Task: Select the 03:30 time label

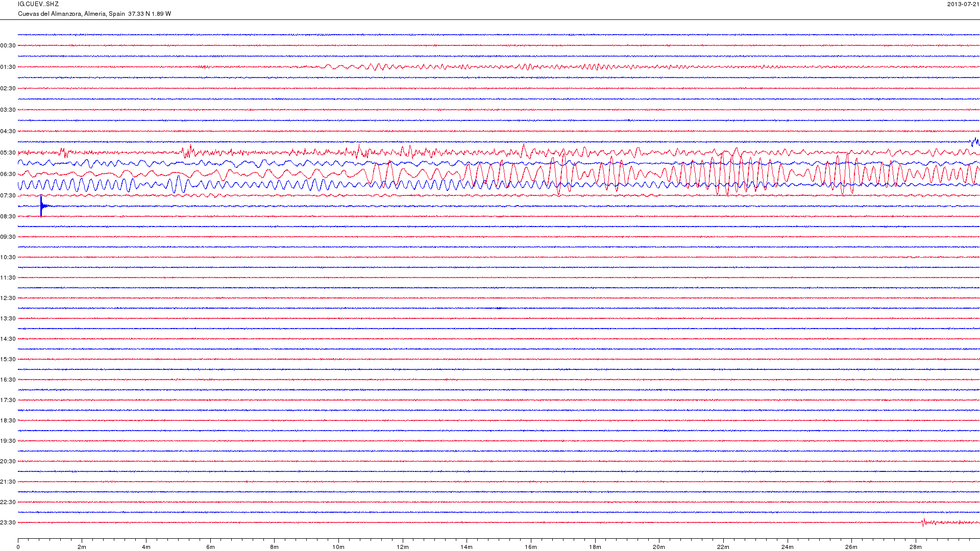Action: click(x=8, y=110)
